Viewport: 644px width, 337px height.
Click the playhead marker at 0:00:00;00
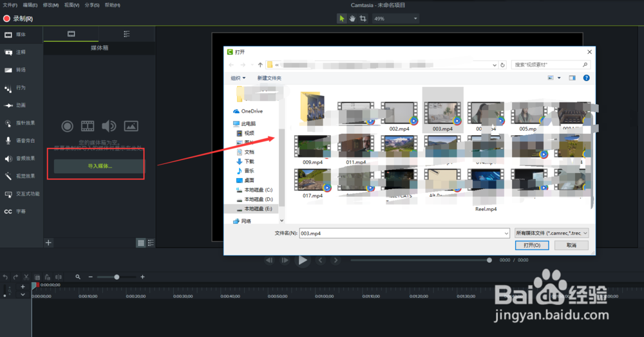tap(35, 285)
